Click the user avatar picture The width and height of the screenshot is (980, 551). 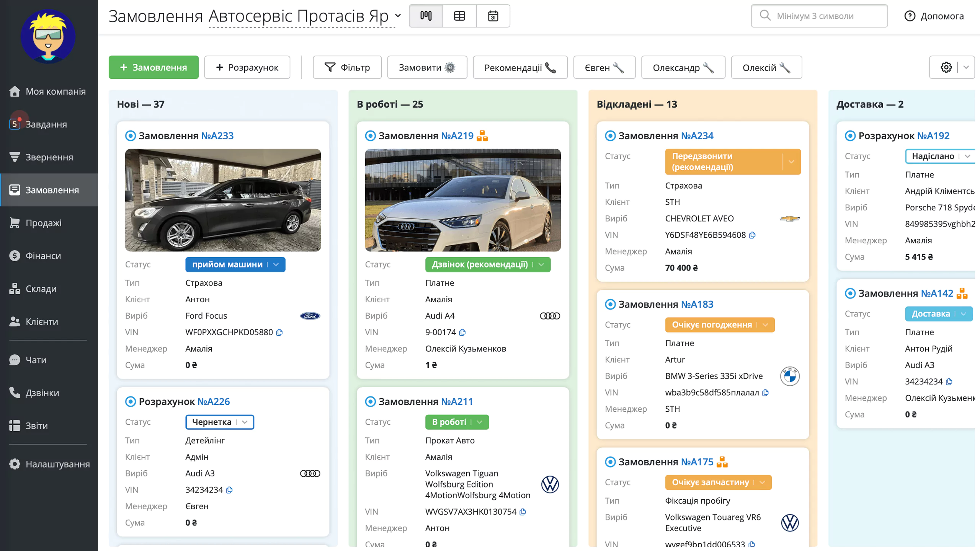pos(48,37)
